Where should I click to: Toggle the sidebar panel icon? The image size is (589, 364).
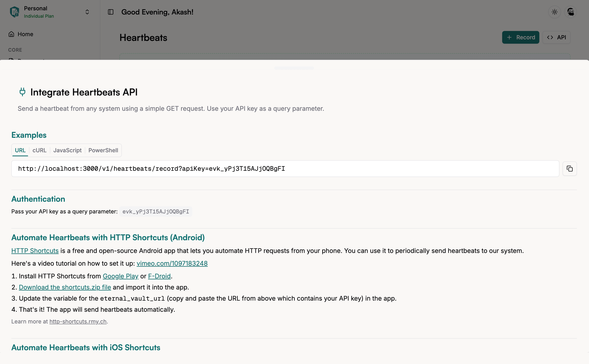coord(110,12)
